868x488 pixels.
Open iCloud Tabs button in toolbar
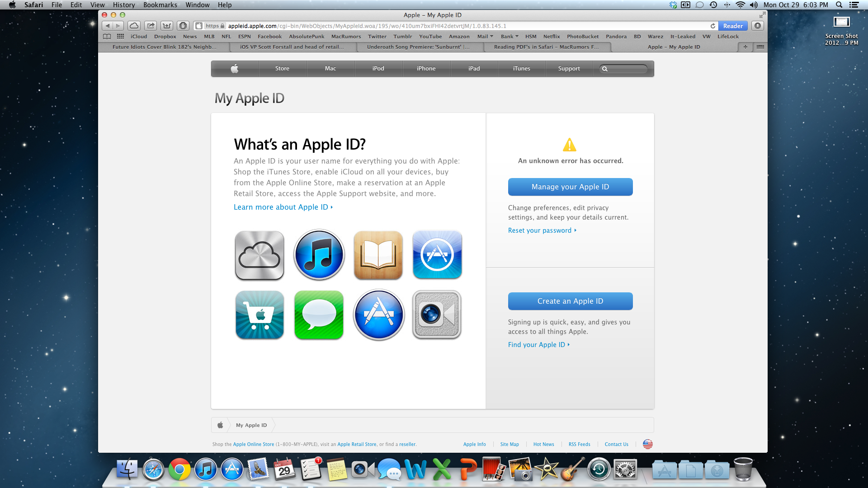[134, 26]
